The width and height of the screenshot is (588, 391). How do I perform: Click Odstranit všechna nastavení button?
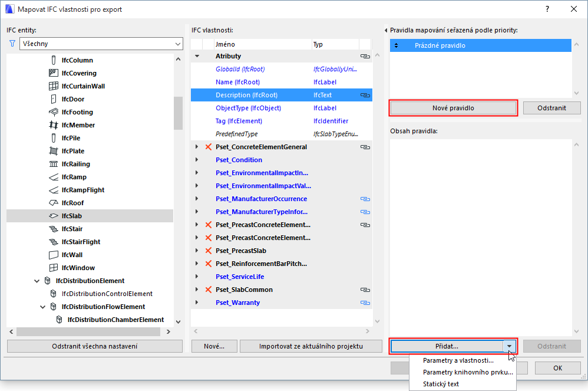pos(95,346)
